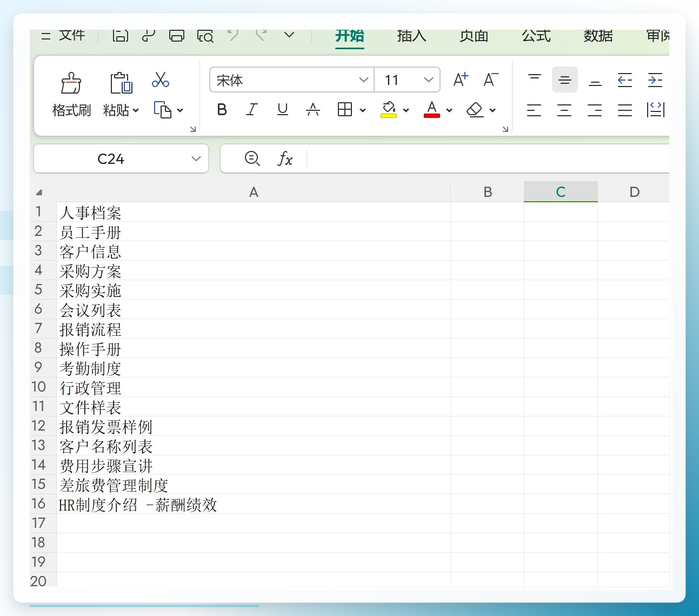Viewport: 699px width, 616px height.
Task: Click the insert function fx icon
Action: coord(285,159)
